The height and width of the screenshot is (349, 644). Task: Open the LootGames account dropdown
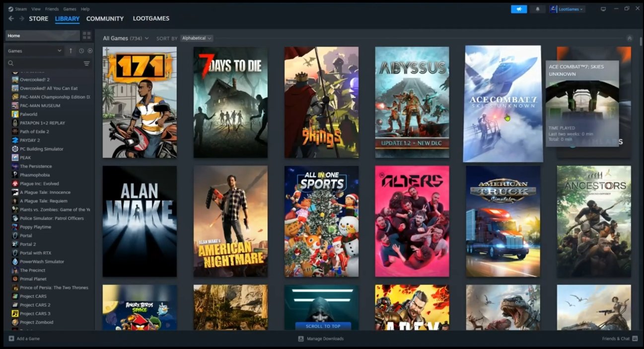pos(567,9)
